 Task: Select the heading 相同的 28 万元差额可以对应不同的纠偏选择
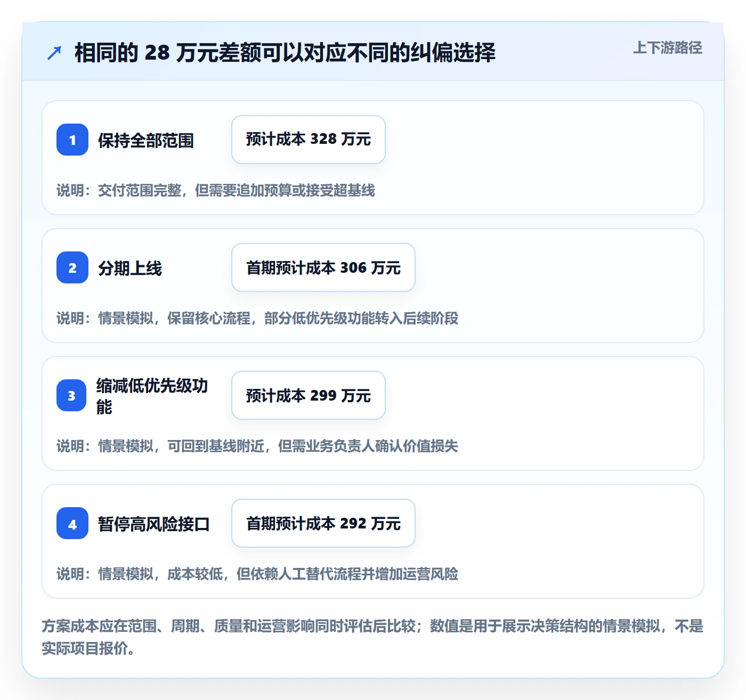click(x=285, y=53)
